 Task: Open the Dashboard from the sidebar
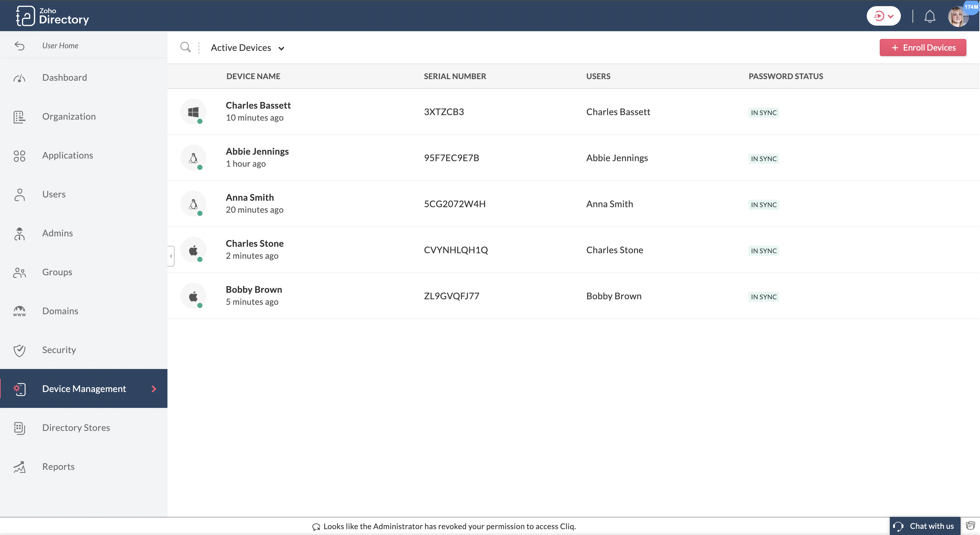point(65,77)
